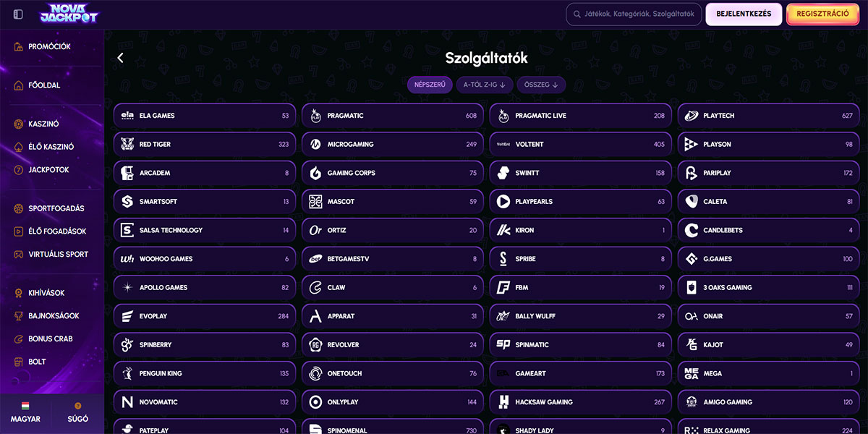This screenshot has width=868, height=434.
Task: Click the Bejelentkezés button
Action: pos(744,14)
